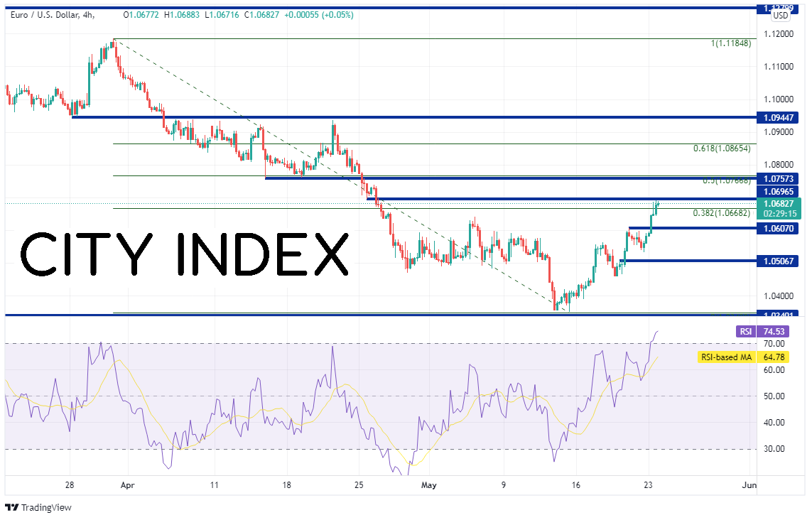The width and height of the screenshot is (812, 520).
Task: Click the 1.07573 price level label
Action: [778, 179]
